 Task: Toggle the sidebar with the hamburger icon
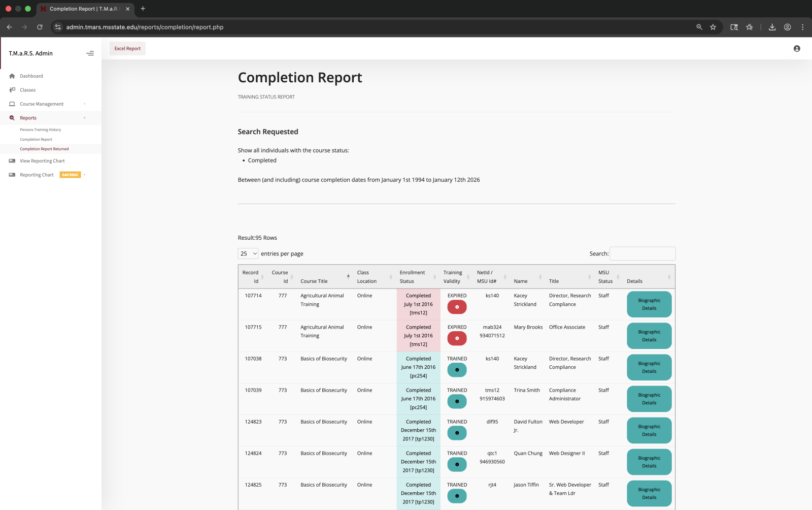[90, 53]
